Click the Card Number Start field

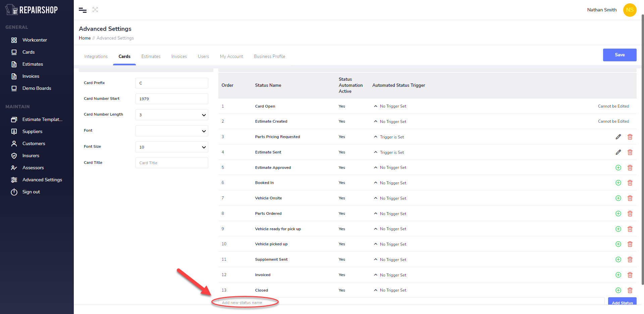(x=172, y=99)
